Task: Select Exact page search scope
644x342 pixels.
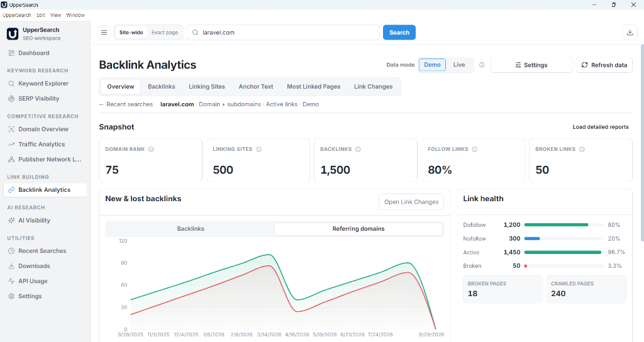Action: [x=165, y=33]
